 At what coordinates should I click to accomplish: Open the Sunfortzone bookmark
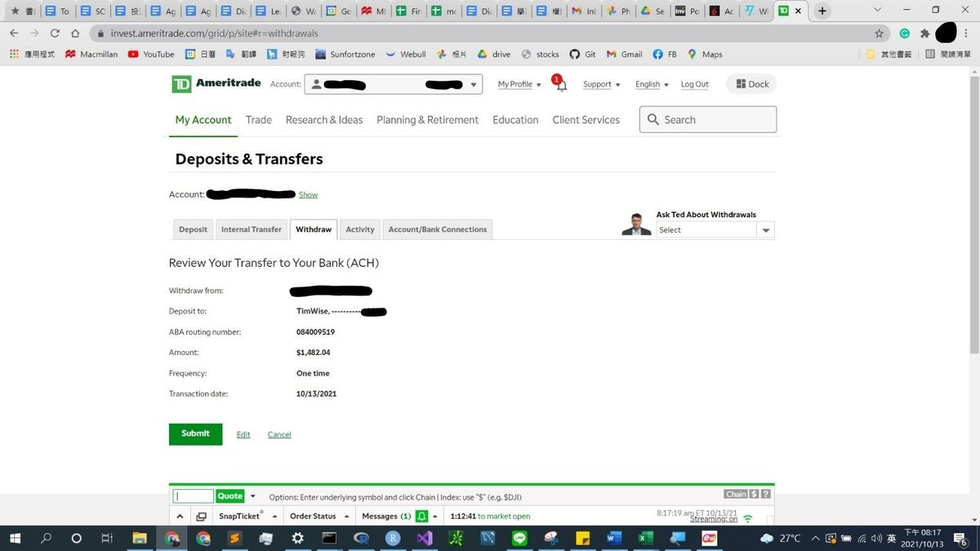point(345,54)
